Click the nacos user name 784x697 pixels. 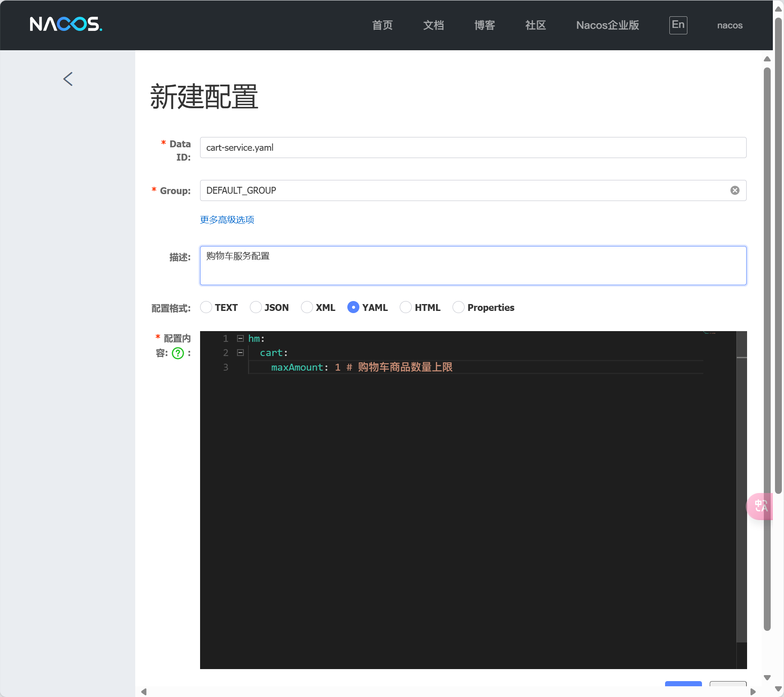coord(729,25)
